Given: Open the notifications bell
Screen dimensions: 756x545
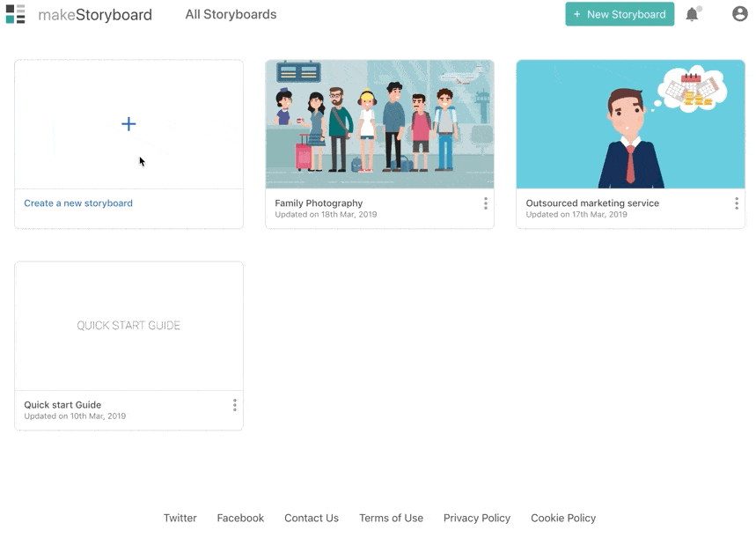Looking at the screenshot, I should (693, 14).
